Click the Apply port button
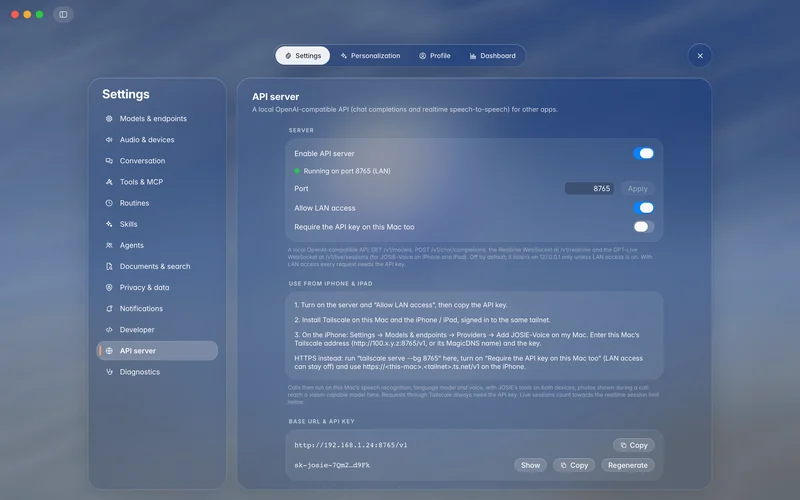Screen dimensions: 800x500 click(637, 188)
